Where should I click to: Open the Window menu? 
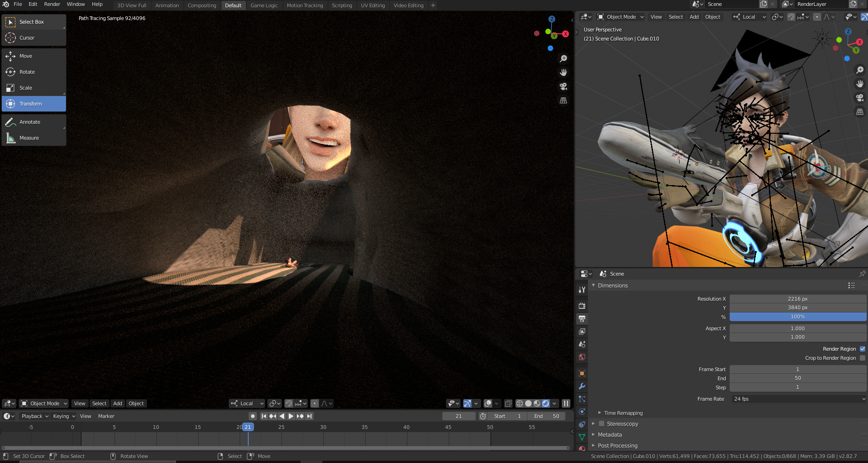tap(75, 4)
